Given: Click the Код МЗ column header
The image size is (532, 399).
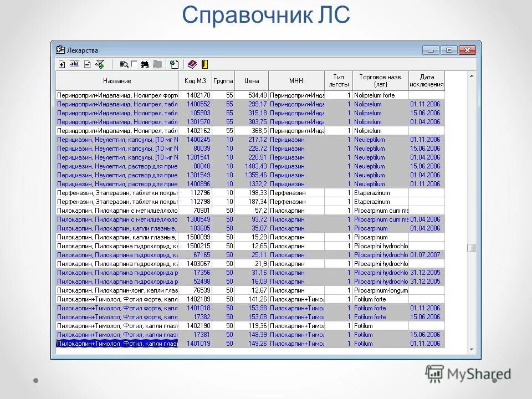Looking at the screenshot, I should (195, 80).
